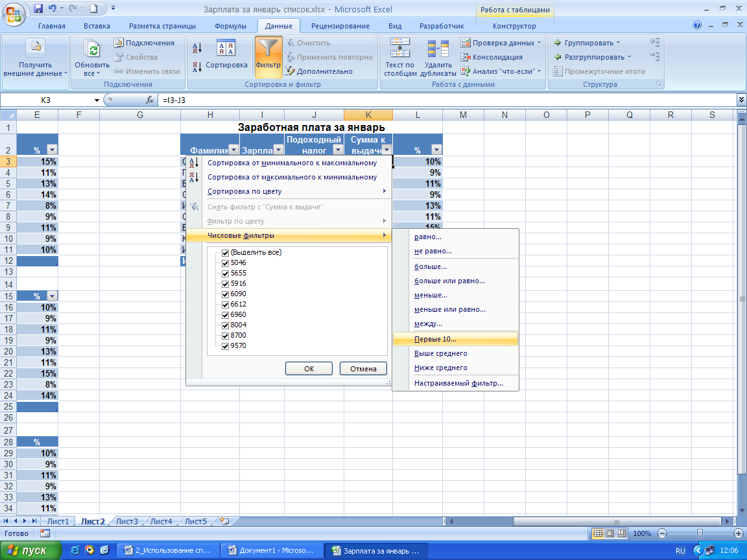The width and height of the screenshot is (747, 560).
Task: Sort descending with the Я-A icon
Action: point(197,67)
